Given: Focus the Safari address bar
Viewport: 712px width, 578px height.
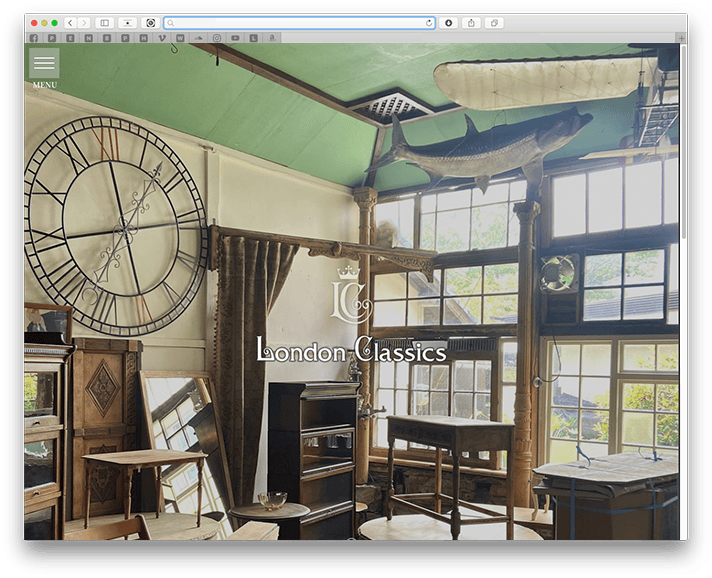Looking at the screenshot, I should (x=300, y=23).
